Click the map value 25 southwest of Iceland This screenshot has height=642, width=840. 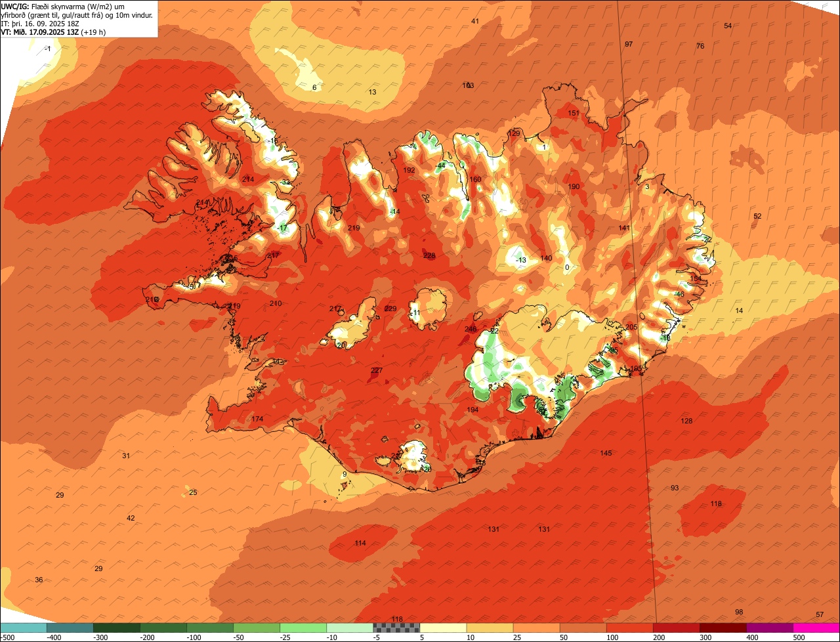click(x=193, y=493)
